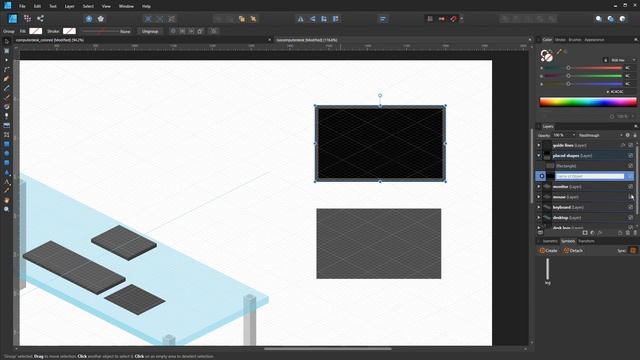Click the Flip Vertical toolbar icon
This screenshot has width=640, height=360.
pos(312,19)
